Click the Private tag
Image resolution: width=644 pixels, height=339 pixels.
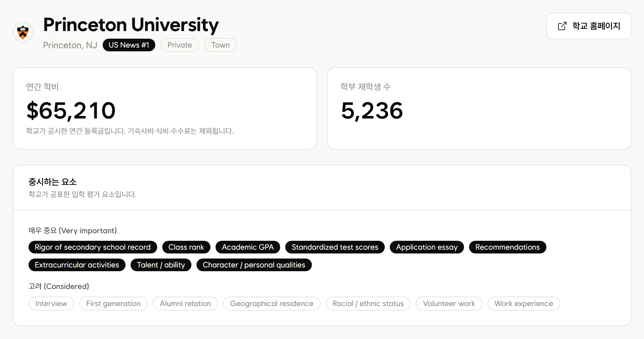tap(179, 45)
